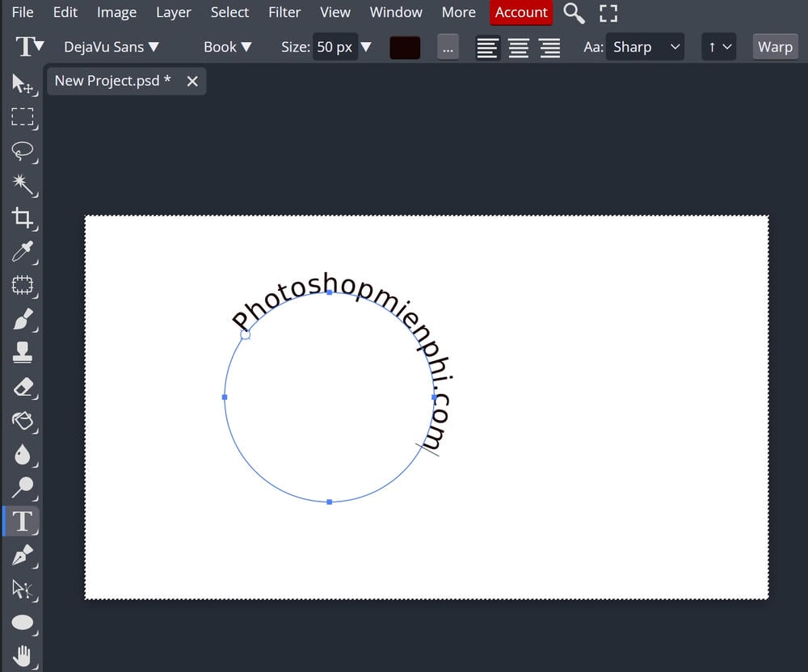Image resolution: width=808 pixels, height=672 pixels.
Task: Center align the text
Action: [x=519, y=48]
